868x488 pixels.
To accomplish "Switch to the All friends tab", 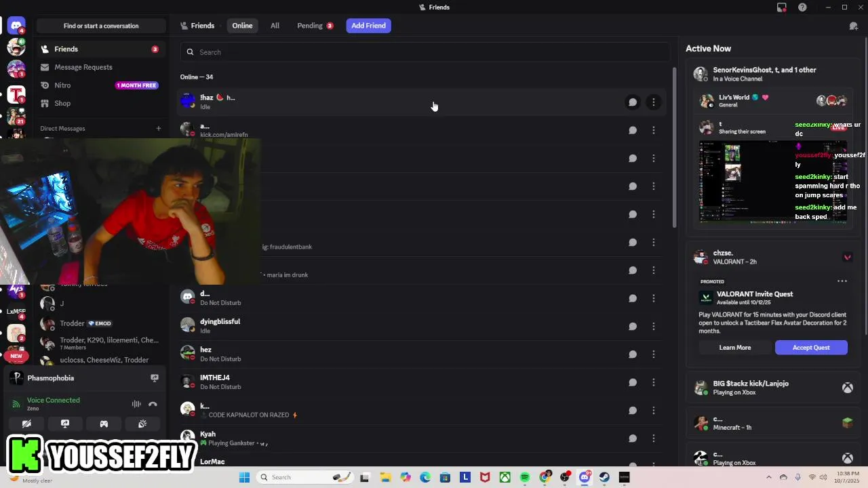I will pyautogui.click(x=275, y=26).
